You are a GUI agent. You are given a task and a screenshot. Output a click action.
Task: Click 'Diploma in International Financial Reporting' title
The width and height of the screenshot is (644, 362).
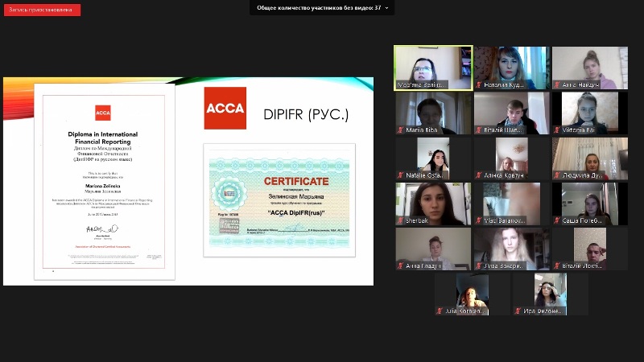[103, 138]
